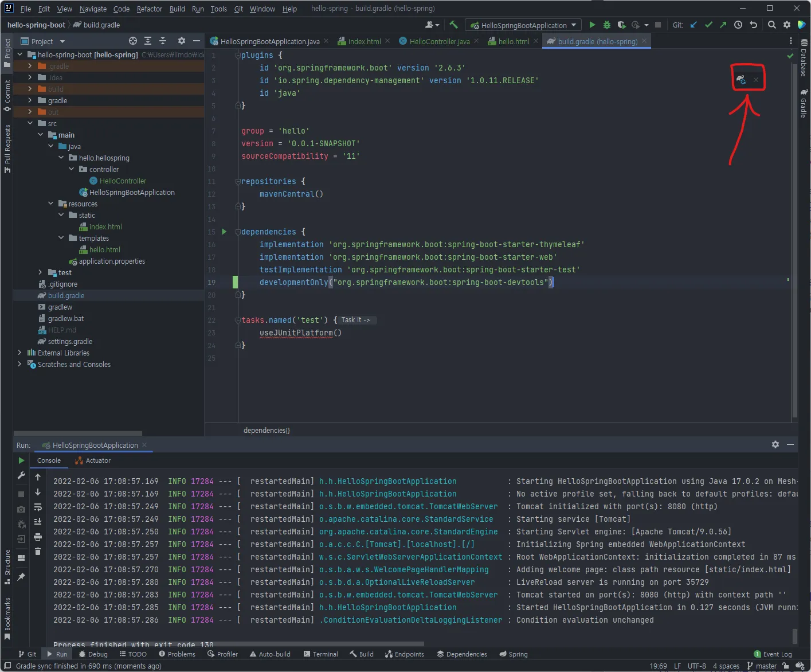Screen dimensions: 811x672
Task: Select HelloController class in tree
Action: [x=123, y=181]
